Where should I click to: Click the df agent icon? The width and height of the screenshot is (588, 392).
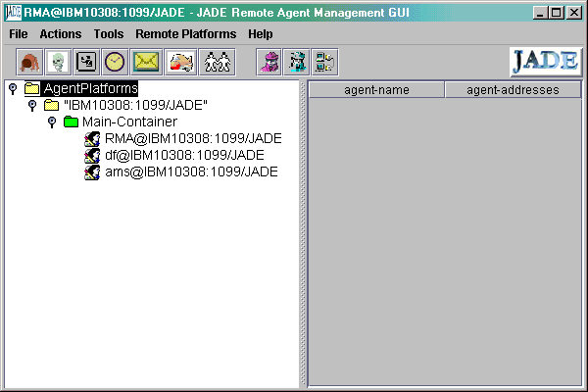coord(92,155)
